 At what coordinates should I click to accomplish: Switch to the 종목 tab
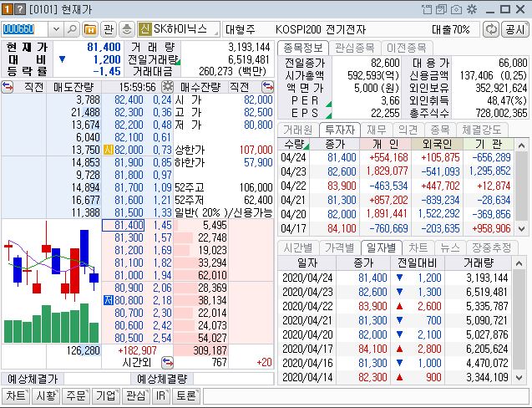pos(439,130)
